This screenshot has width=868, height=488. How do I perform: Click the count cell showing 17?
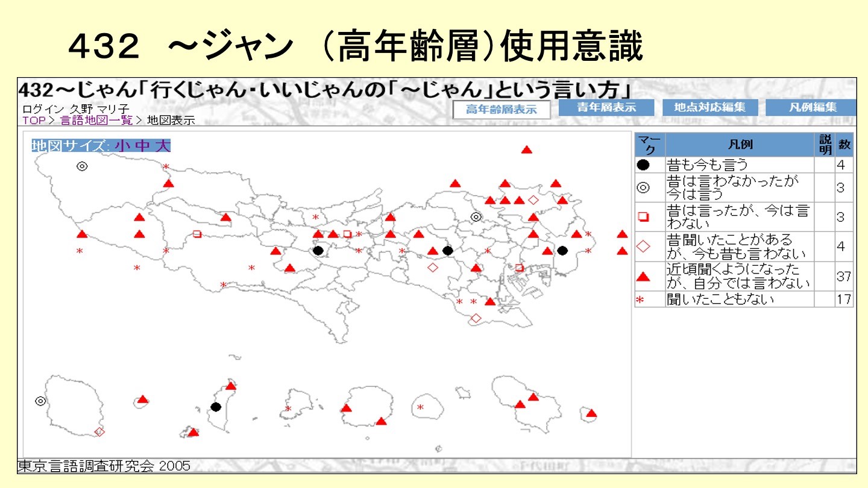pyautogui.click(x=844, y=299)
